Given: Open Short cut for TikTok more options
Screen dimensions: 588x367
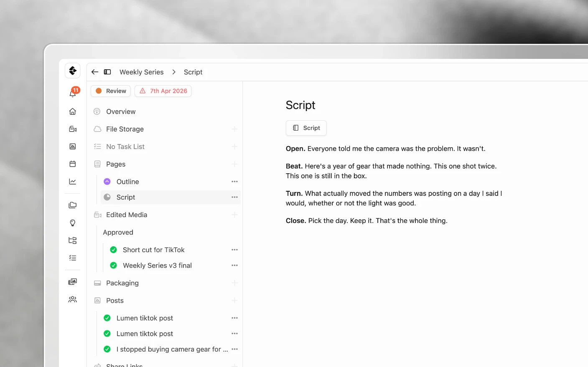Looking at the screenshot, I should coord(234,250).
